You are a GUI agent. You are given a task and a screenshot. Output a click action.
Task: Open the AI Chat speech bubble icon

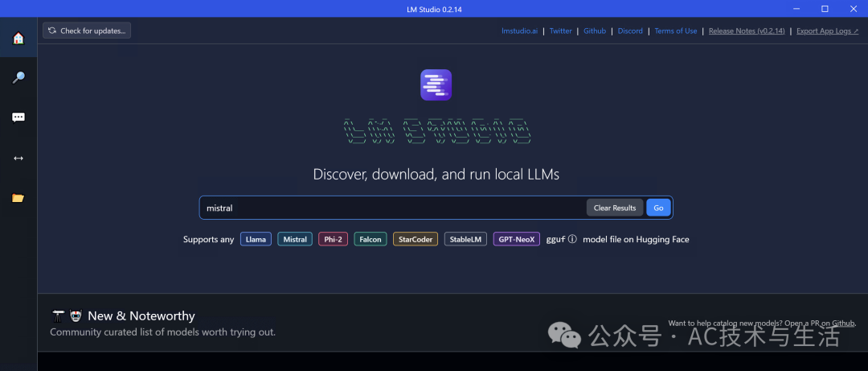pyautogui.click(x=18, y=117)
